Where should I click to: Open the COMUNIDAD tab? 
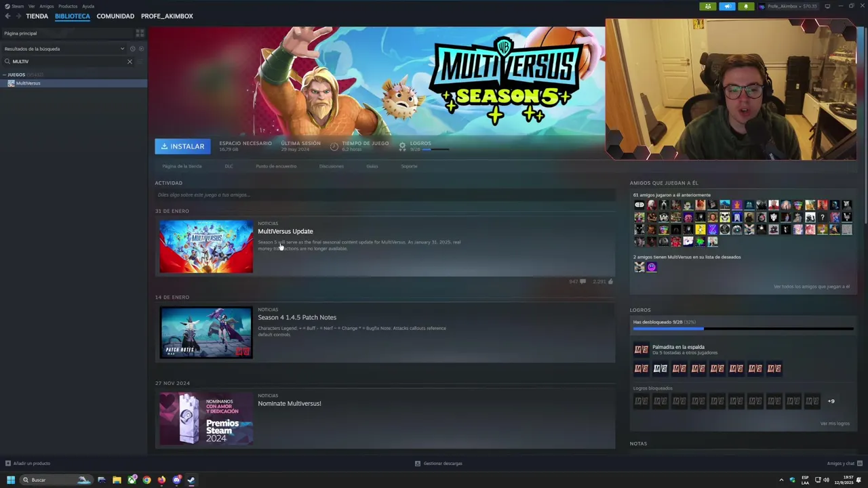click(115, 16)
